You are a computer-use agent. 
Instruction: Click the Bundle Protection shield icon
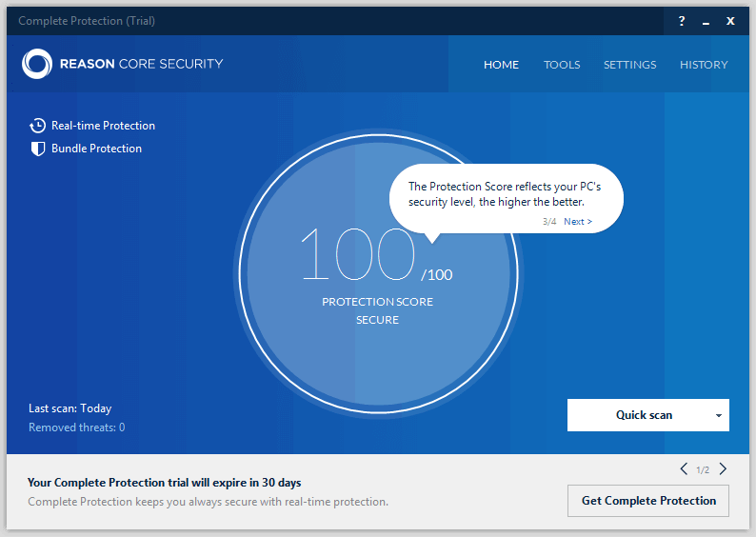coord(37,149)
